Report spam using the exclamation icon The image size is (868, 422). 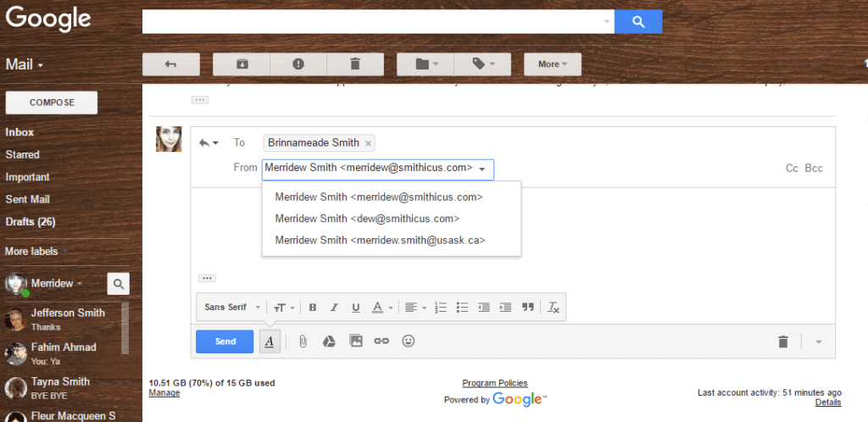coord(298,64)
